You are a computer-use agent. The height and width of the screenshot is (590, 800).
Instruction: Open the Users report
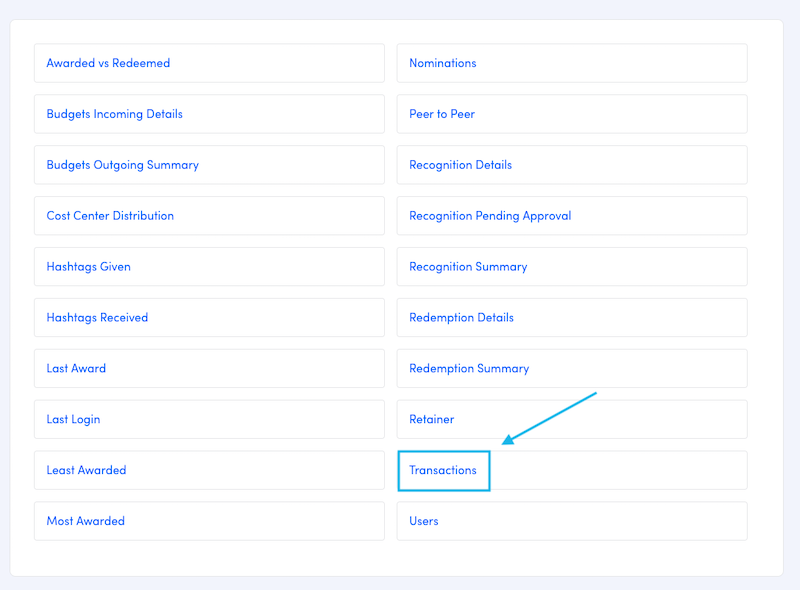422,520
